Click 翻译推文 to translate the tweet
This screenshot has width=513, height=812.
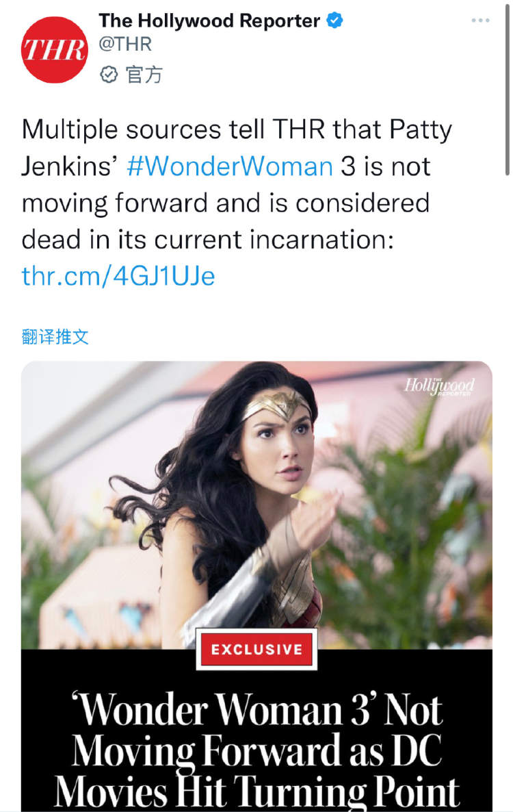(x=55, y=337)
